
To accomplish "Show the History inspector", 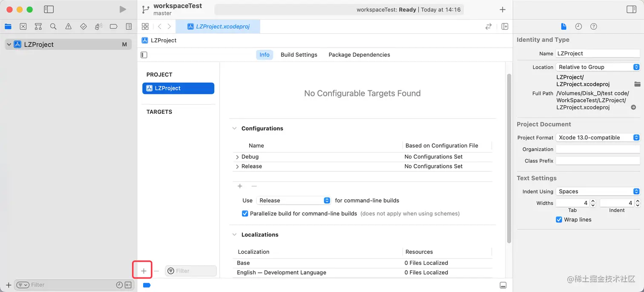I will pyautogui.click(x=578, y=26).
